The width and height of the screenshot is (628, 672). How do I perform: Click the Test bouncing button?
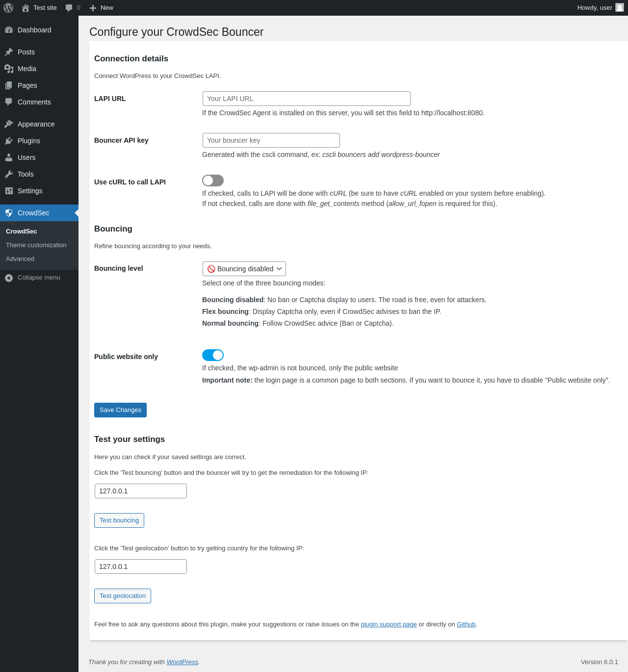[x=119, y=520]
